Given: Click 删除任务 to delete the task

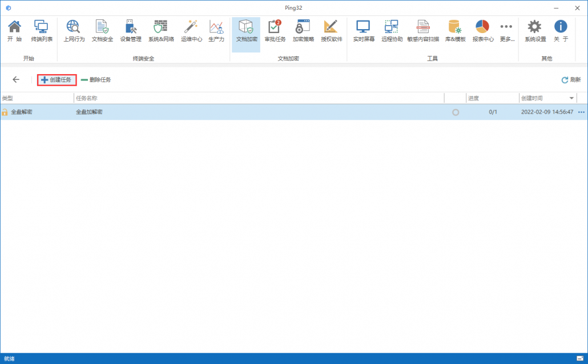Looking at the screenshot, I should tap(96, 80).
